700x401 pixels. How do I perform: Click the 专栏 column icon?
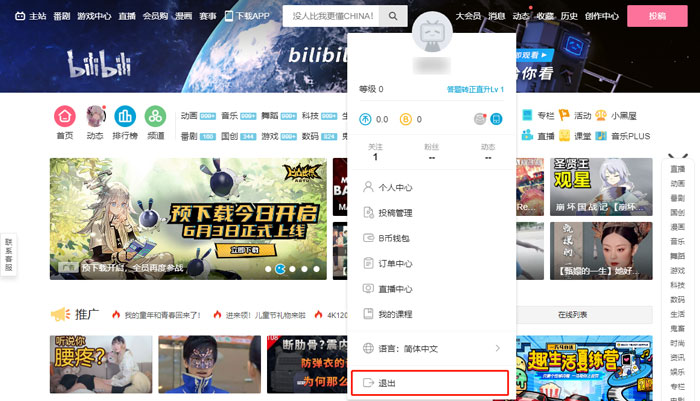tap(527, 115)
